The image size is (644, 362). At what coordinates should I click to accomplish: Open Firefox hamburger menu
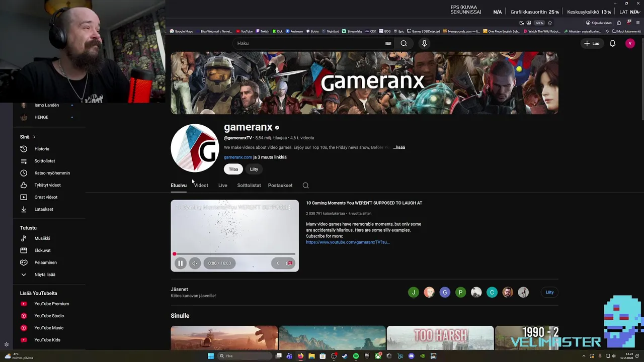coord(638,23)
